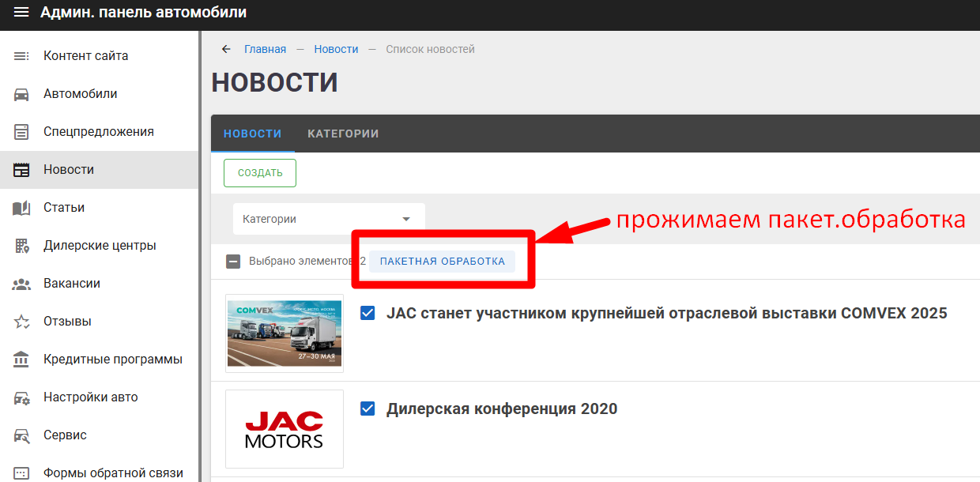This screenshot has height=482, width=980.
Task: Click the bank icon for Кредитные программы
Action: pyautogui.click(x=21, y=360)
